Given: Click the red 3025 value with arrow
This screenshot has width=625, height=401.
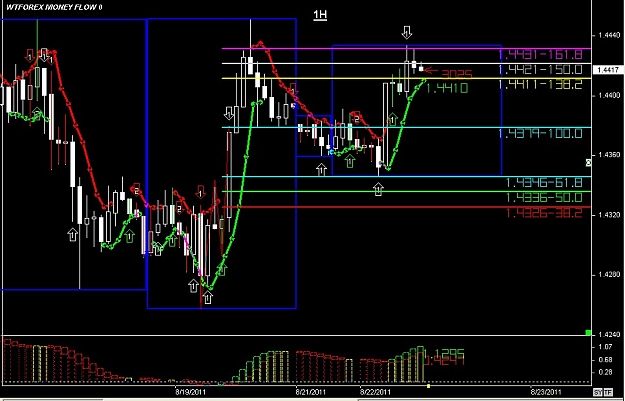Looking at the screenshot, I should pos(448,73).
